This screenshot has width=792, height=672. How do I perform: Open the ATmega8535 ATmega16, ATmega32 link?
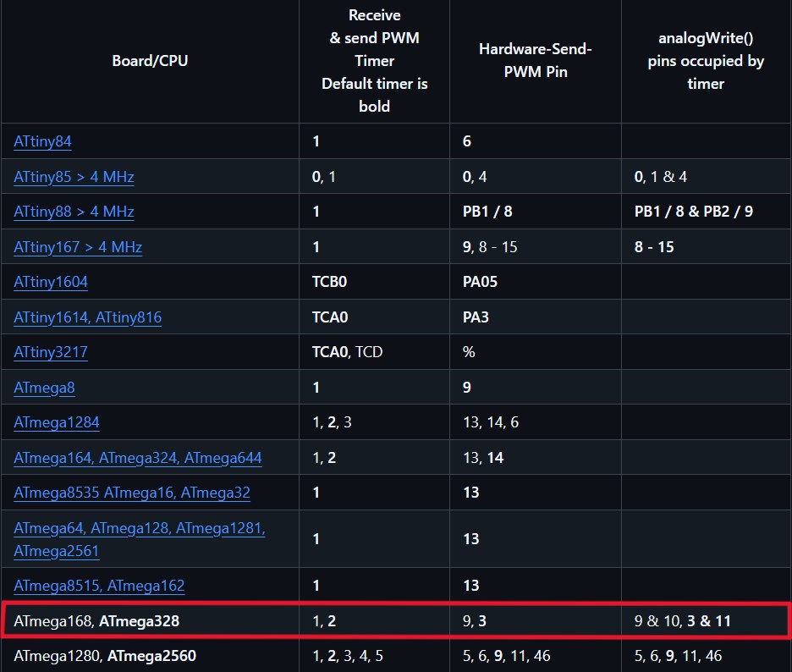click(x=132, y=493)
